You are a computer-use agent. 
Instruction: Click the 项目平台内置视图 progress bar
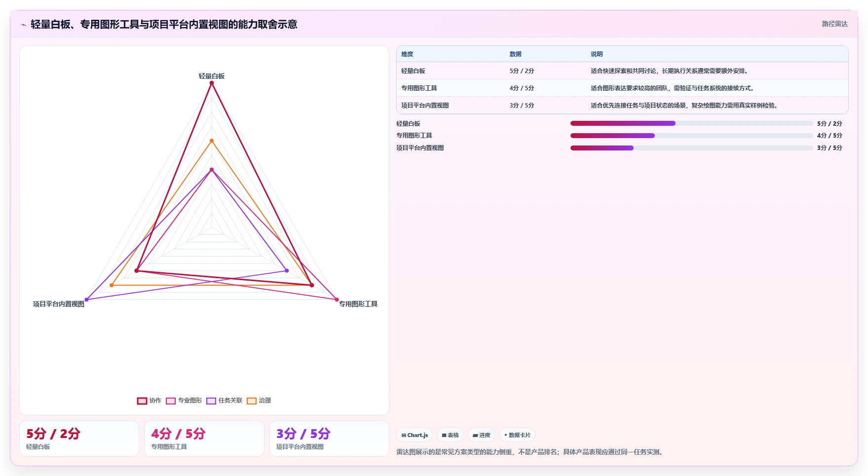(x=691, y=148)
